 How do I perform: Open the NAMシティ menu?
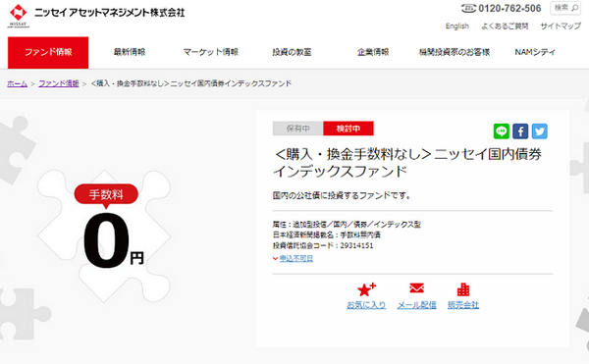pos(535,52)
